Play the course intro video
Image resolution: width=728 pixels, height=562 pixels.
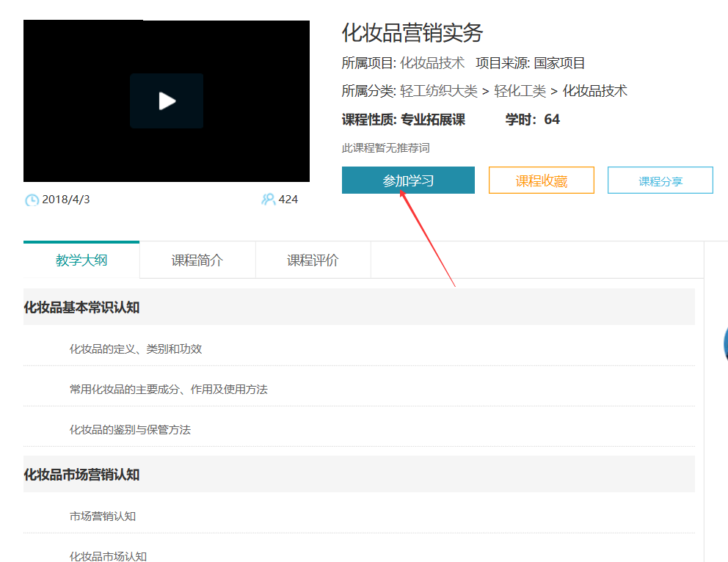[167, 101]
